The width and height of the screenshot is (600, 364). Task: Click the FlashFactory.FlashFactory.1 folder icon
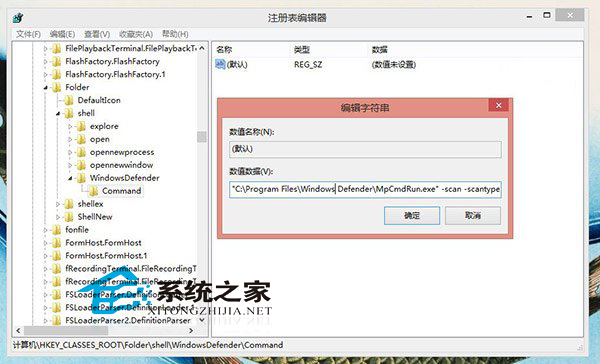(x=57, y=75)
